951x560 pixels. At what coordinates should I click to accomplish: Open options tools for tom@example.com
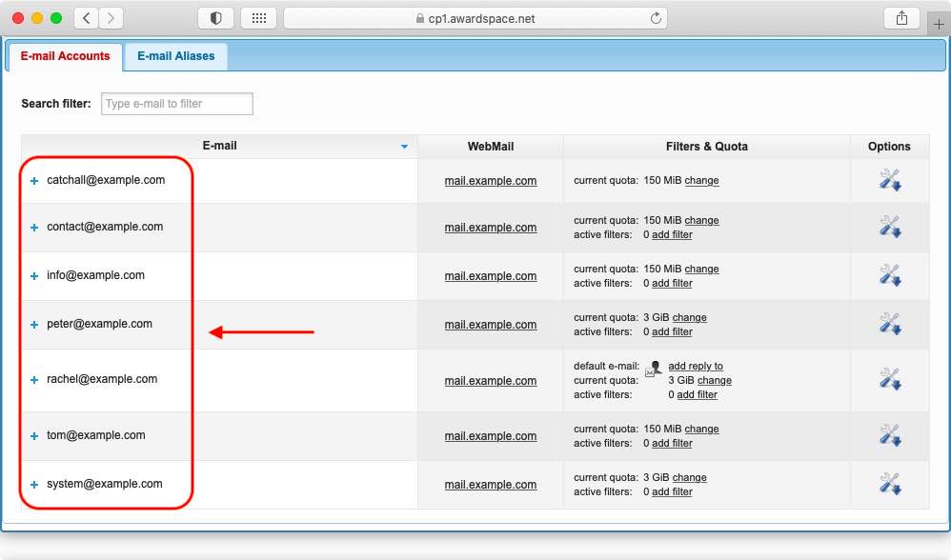click(888, 435)
